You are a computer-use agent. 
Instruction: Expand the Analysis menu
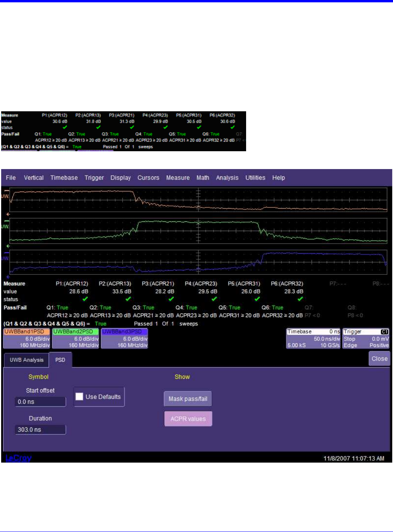[x=227, y=178]
